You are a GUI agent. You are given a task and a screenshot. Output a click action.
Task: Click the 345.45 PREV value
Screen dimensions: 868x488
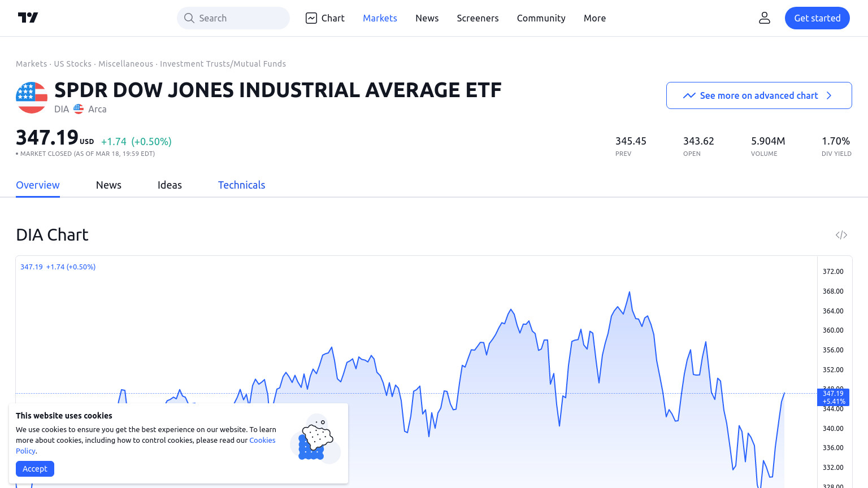pos(631,141)
